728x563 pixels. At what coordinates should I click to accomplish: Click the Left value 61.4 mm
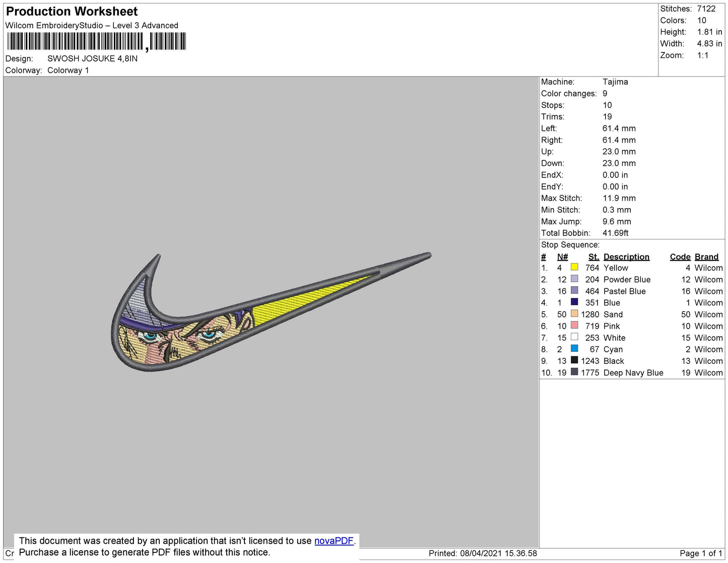pyautogui.click(x=619, y=128)
